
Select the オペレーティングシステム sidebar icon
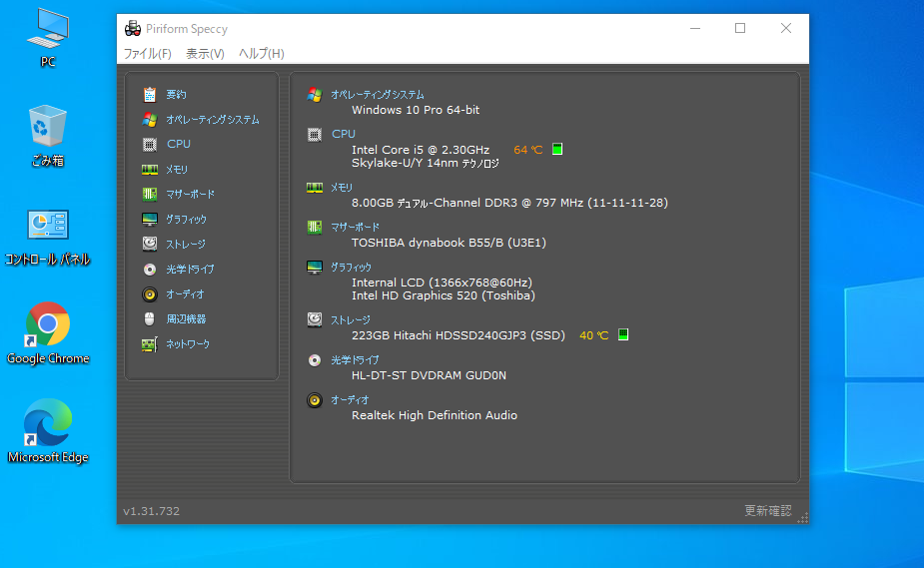click(x=150, y=120)
